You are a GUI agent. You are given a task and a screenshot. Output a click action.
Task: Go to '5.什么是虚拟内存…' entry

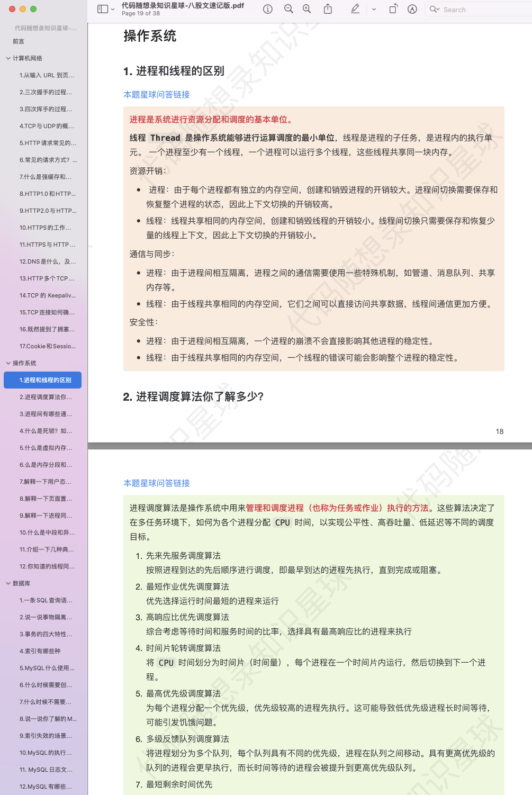click(46, 448)
